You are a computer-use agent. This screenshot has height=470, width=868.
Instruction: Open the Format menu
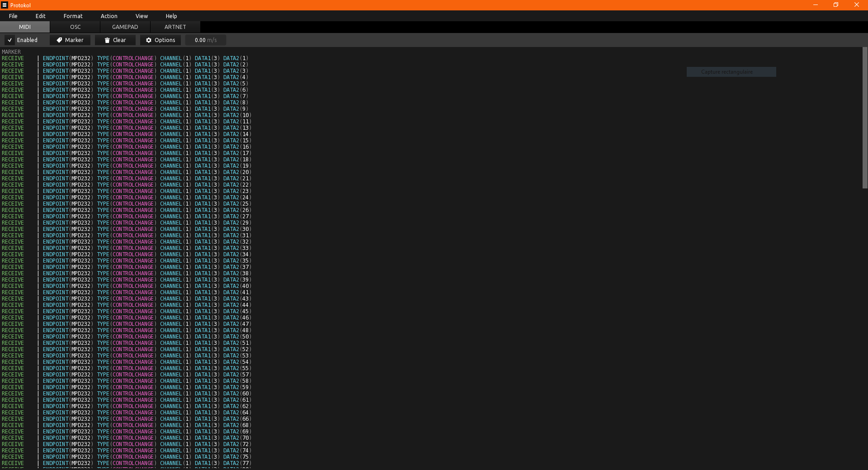point(73,16)
